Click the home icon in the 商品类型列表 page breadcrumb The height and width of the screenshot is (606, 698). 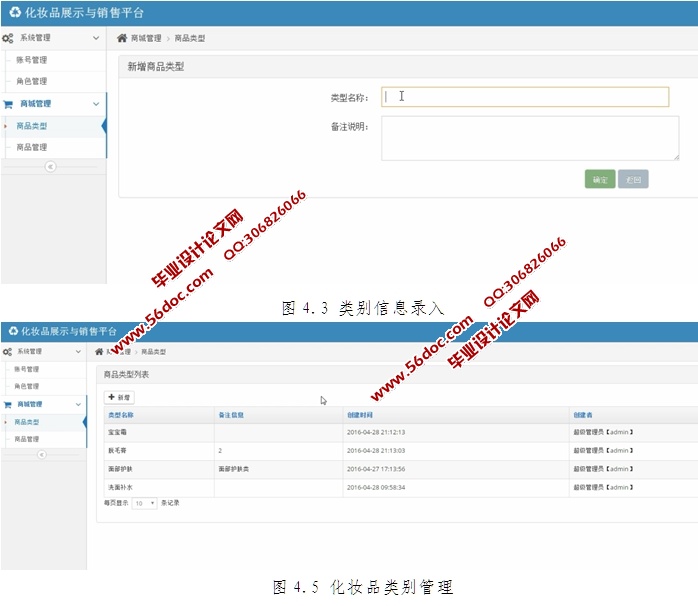pyautogui.click(x=99, y=352)
